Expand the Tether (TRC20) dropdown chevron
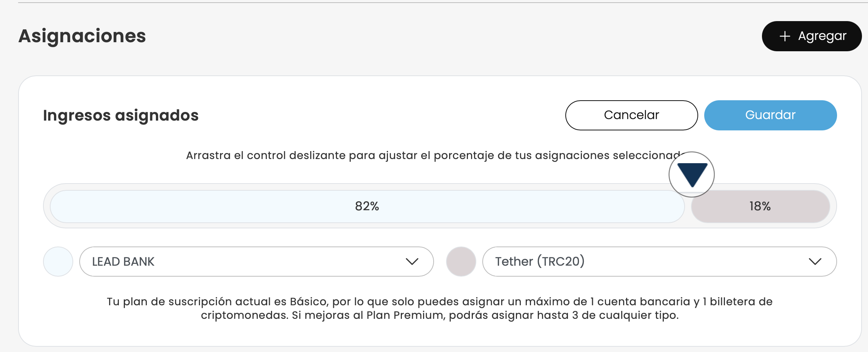This screenshot has height=352, width=868. (815, 262)
